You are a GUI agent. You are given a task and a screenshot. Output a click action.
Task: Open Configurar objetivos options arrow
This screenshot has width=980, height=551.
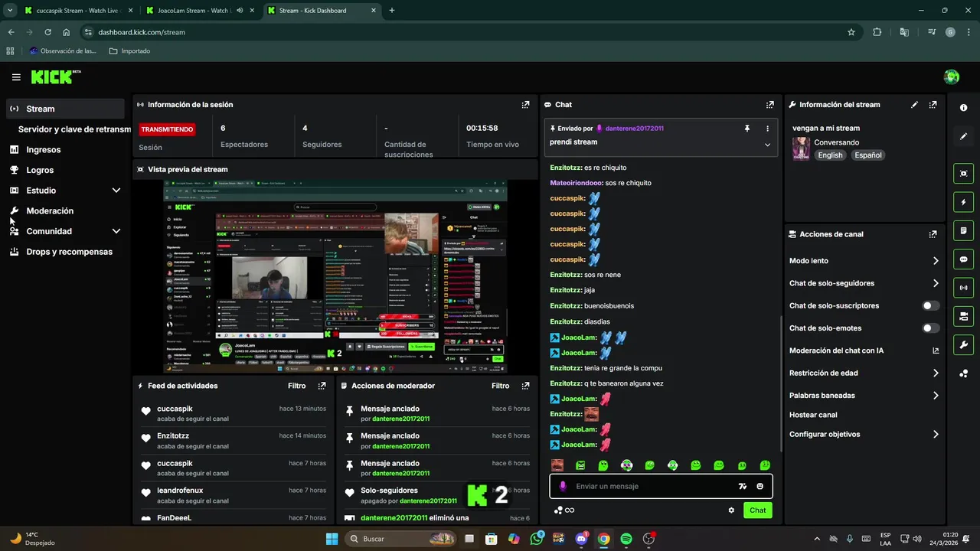936,434
